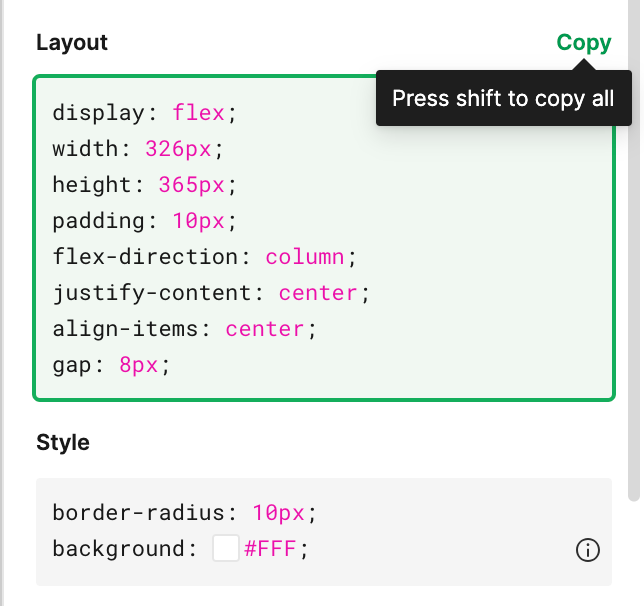Click the pink column value text
Screen dimensions: 644x606
point(305,257)
